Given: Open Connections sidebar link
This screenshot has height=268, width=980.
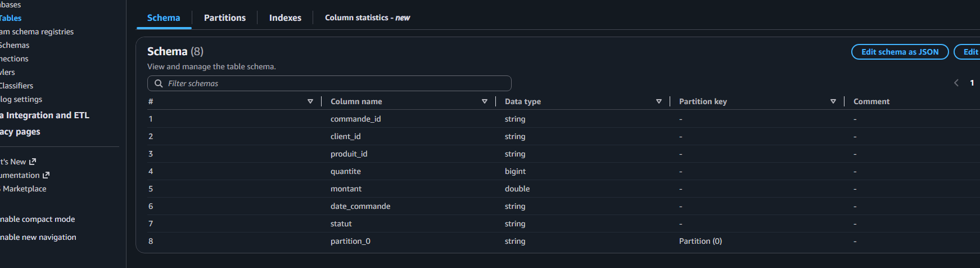Looking at the screenshot, I should click(x=14, y=59).
